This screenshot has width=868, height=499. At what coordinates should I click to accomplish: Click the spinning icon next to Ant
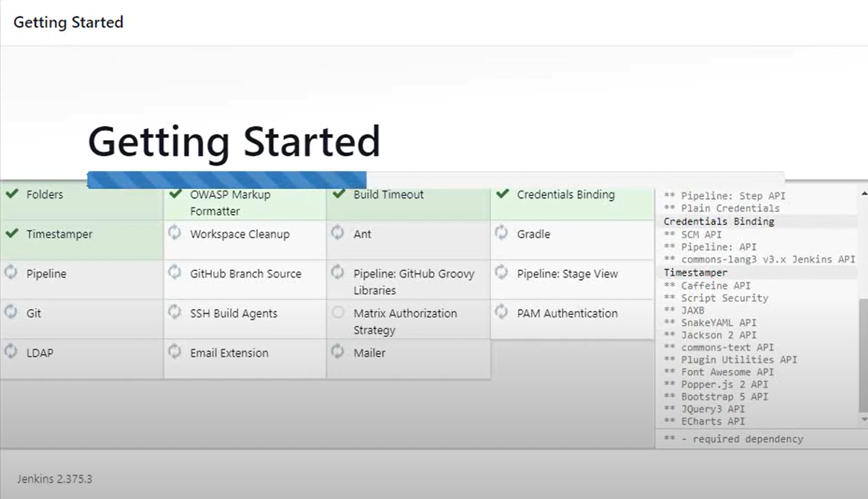(x=338, y=233)
